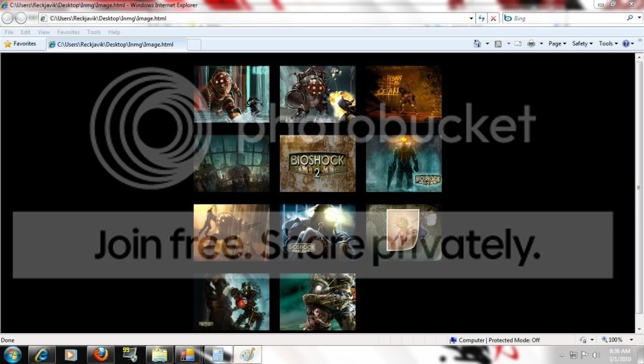Expand the Page dropdown menu
This screenshot has width=644, height=364.
coord(557,43)
